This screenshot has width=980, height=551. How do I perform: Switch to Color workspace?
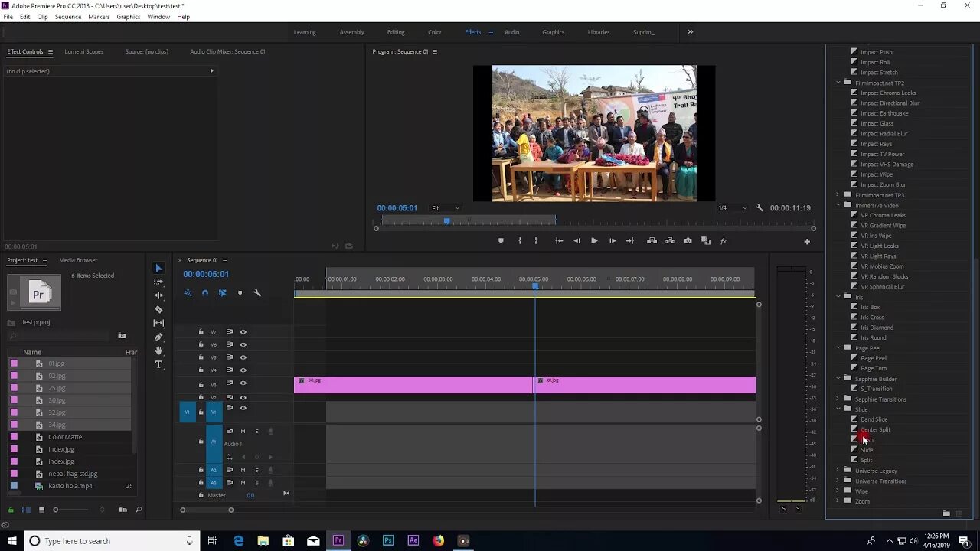point(435,32)
